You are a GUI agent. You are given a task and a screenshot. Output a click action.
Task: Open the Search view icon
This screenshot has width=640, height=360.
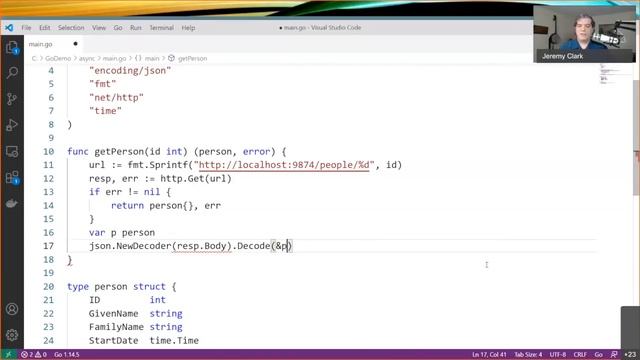(12, 73)
